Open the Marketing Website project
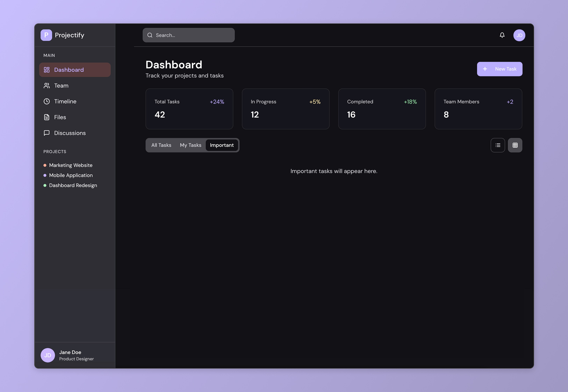The height and width of the screenshot is (392, 568). (71, 165)
